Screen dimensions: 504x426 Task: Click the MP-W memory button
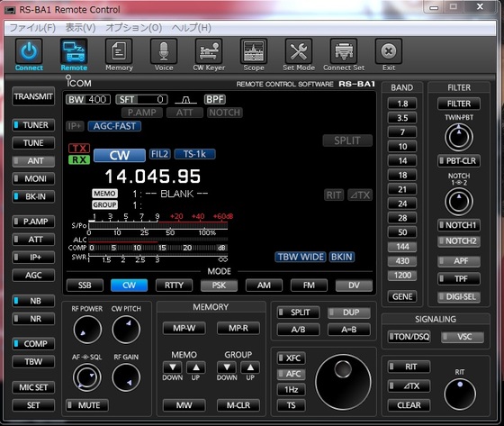[x=184, y=328]
